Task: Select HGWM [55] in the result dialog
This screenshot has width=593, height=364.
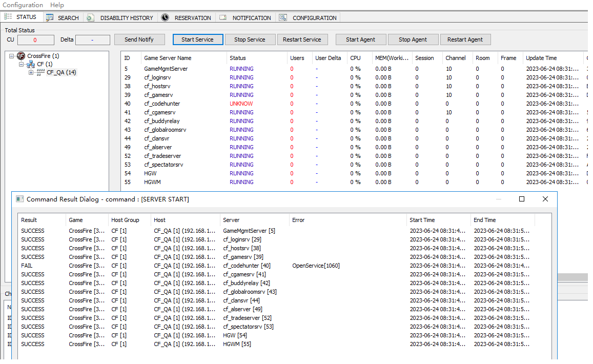Action: pyautogui.click(x=237, y=344)
